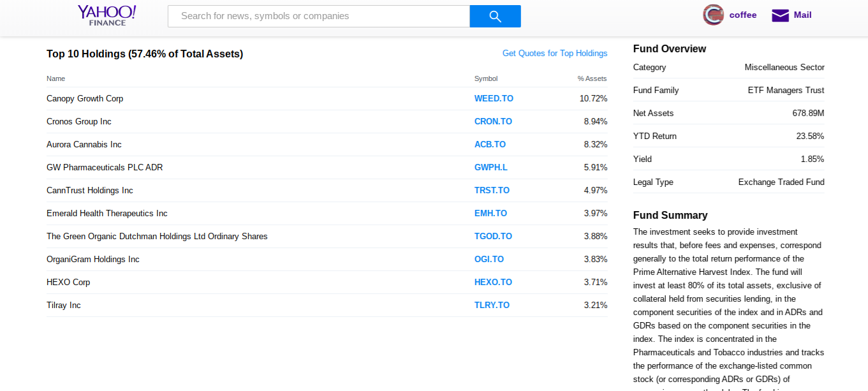Click the 8.32% assets value
The width and height of the screenshot is (868, 391).
click(596, 145)
